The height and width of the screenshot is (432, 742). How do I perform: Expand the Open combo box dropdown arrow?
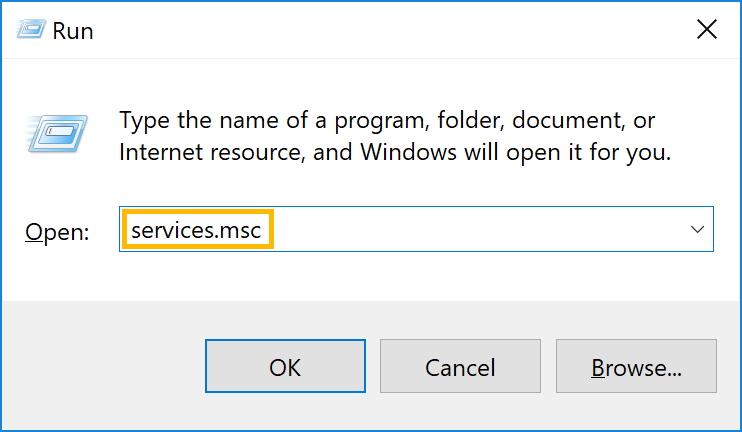[x=698, y=230]
